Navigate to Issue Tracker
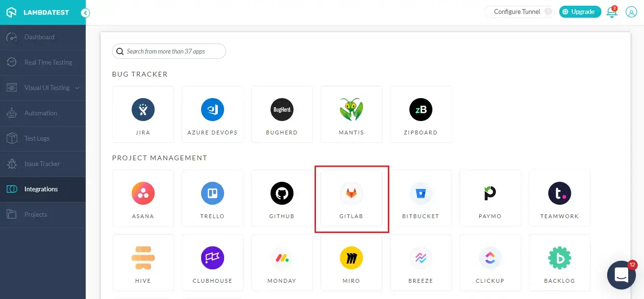 (x=42, y=164)
